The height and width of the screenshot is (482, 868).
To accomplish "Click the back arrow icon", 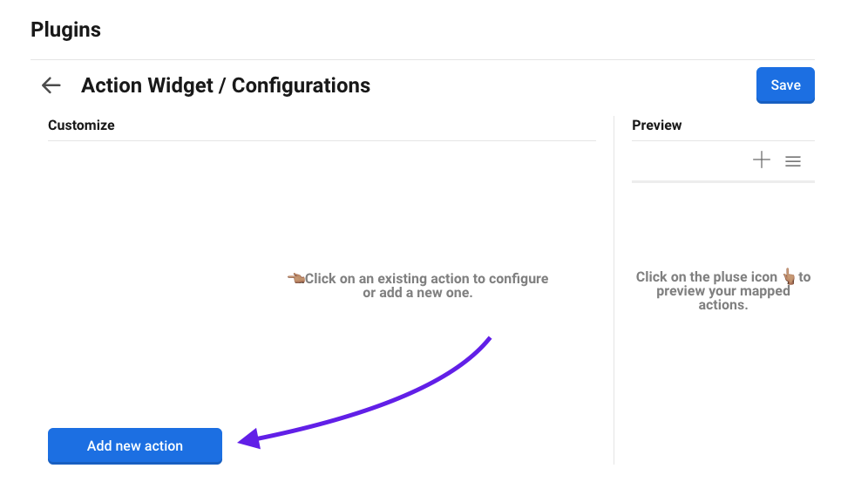I will [x=51, y=85].
